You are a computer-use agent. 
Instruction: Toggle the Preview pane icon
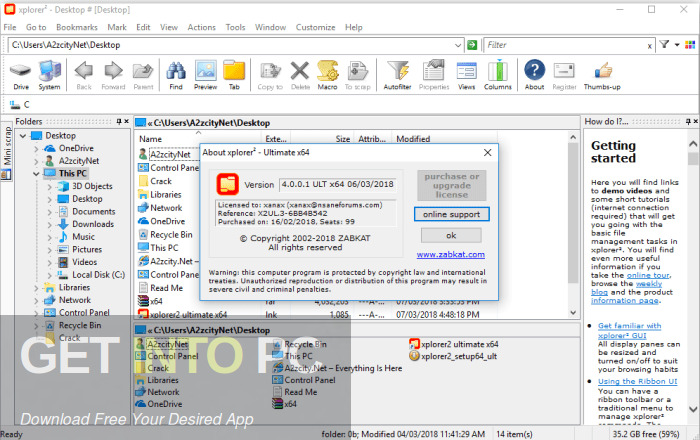click(x=205, y=75)
